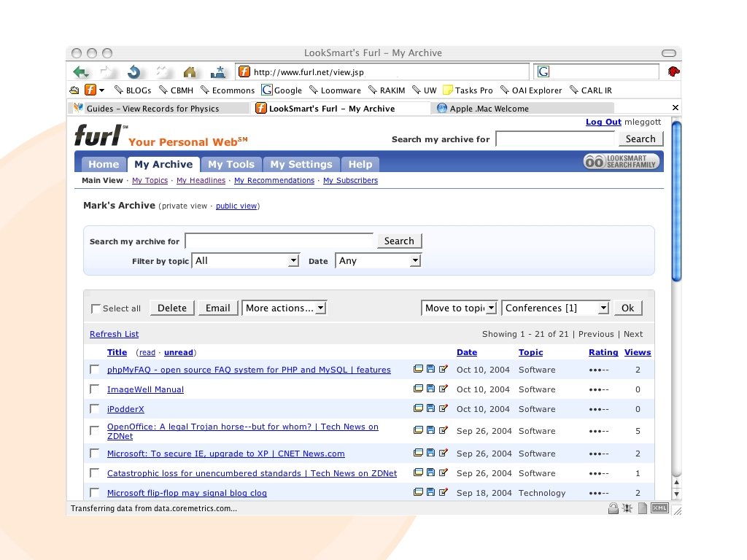Open the Furl bookmark menu arrow

[x=102, y=90]
